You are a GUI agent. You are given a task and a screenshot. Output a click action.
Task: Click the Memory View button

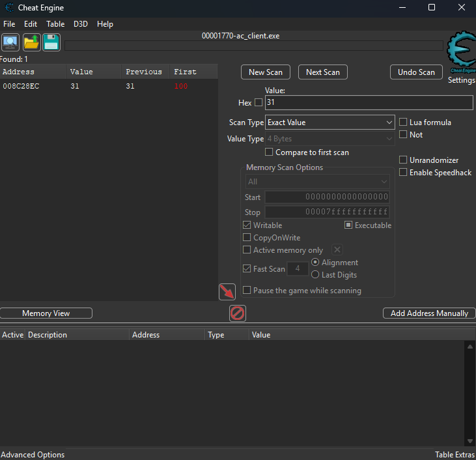tap(46, 313)
